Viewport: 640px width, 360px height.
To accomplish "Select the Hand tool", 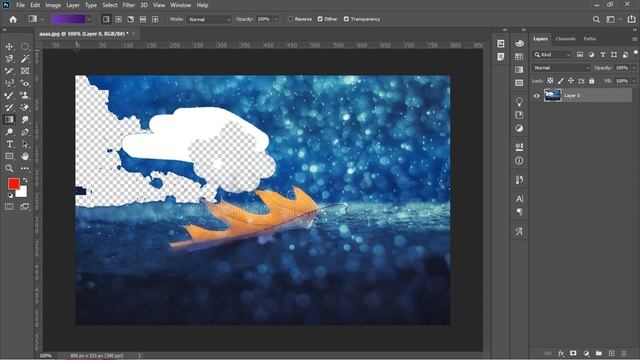I will (x=25, y=156).
